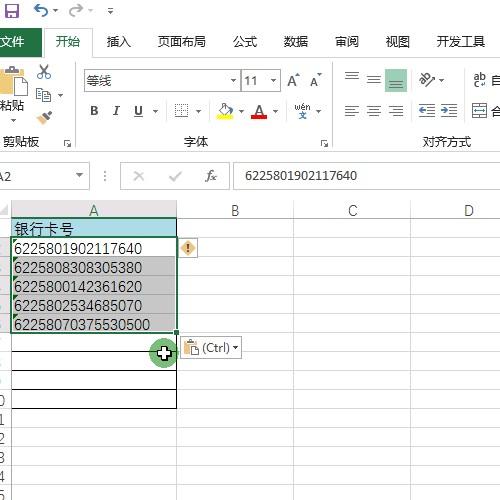Toggle Align Left
The height and width of the screenshot is (500, 500).
click(352, 111)
